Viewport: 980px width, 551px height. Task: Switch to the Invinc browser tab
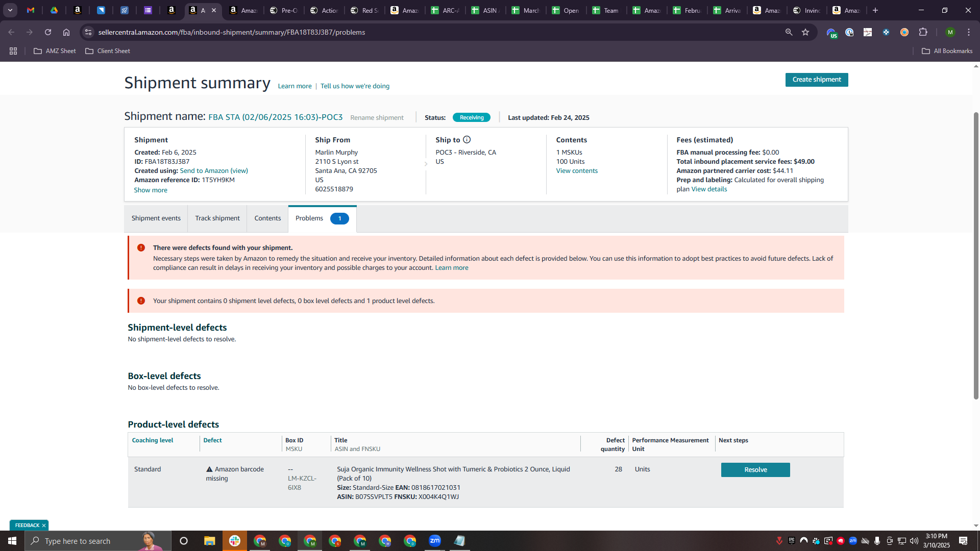pos(807,10)
